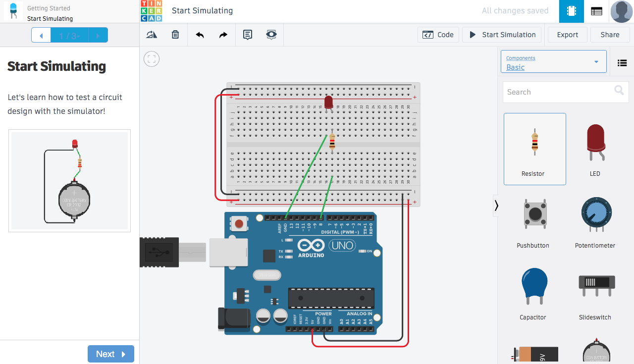The width and height of the screenshot is (634, 364).
Task: Undo the last action
Action: pyautogui.click(x=200, y=35)
